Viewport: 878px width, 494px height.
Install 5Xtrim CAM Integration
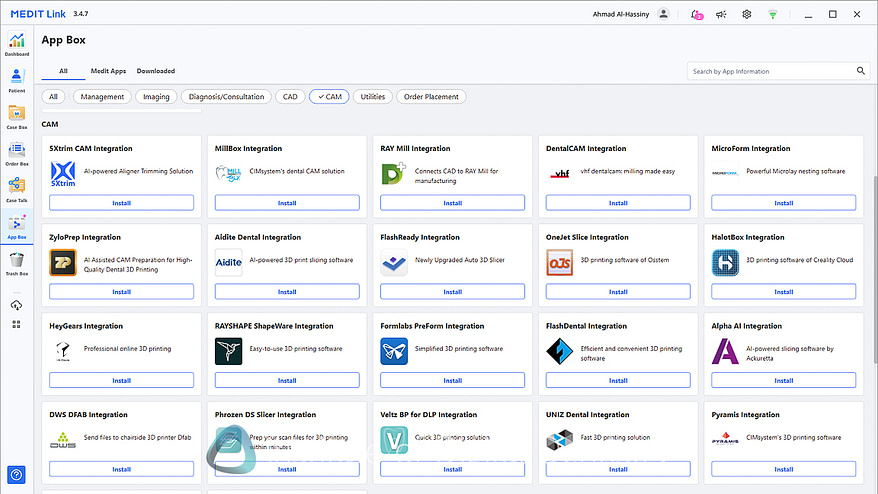(x=121, y=203)
